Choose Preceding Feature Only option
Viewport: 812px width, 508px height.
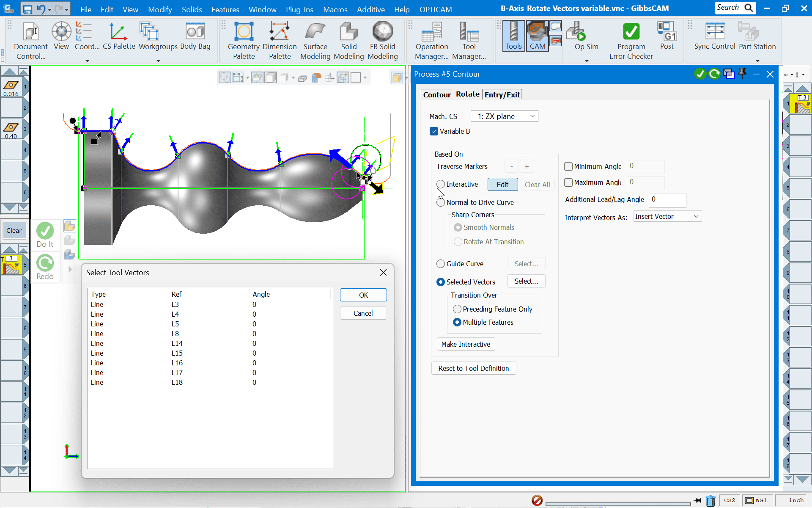(457, 309)
